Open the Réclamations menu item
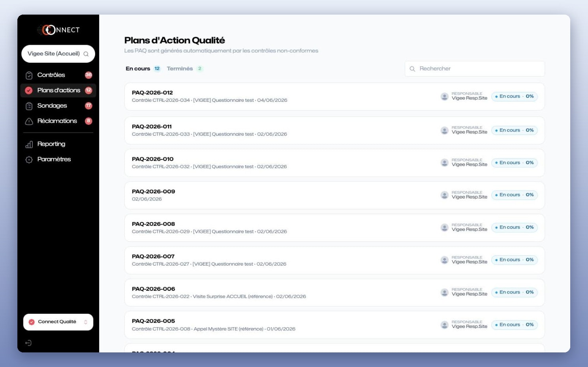588x367 pixels. [x=58, y=121]
